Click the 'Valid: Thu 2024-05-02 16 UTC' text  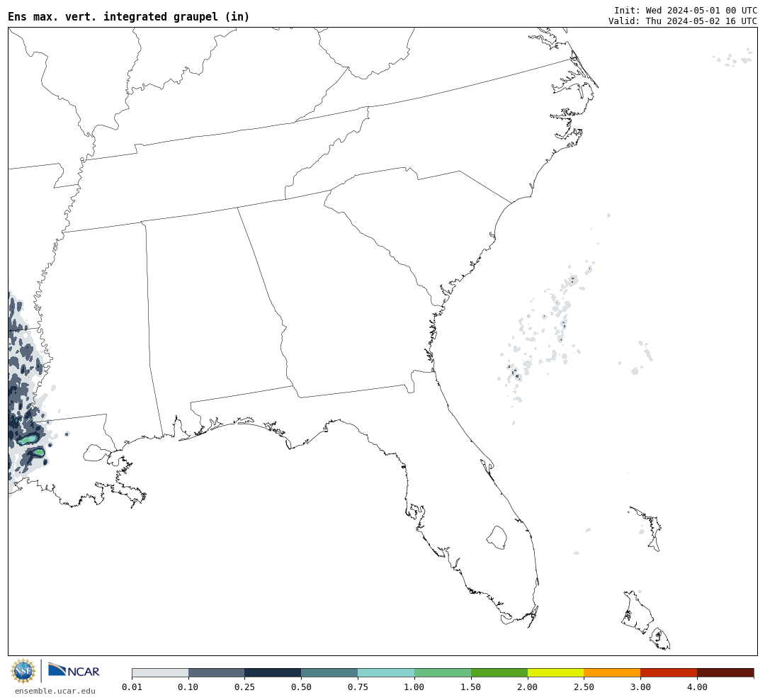683,21
